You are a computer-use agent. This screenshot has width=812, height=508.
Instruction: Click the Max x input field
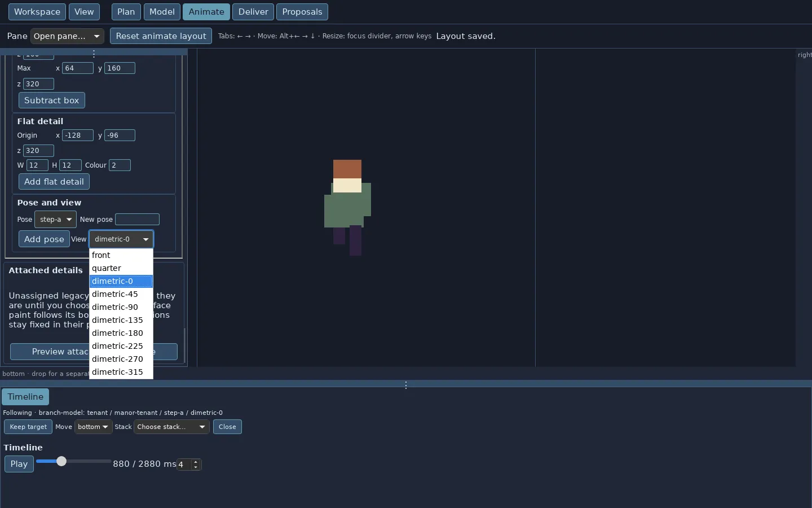(78, 68)
